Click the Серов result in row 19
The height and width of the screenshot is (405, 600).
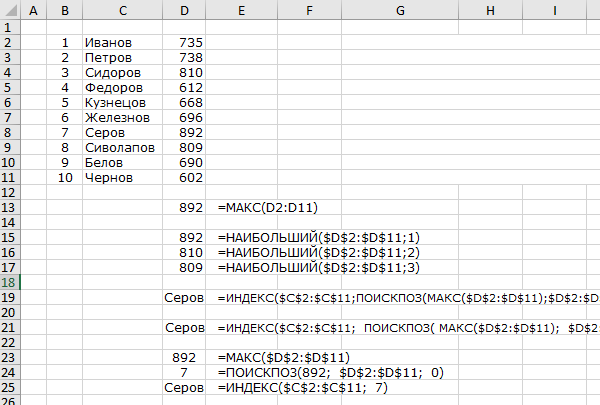(x=185, y=298)
